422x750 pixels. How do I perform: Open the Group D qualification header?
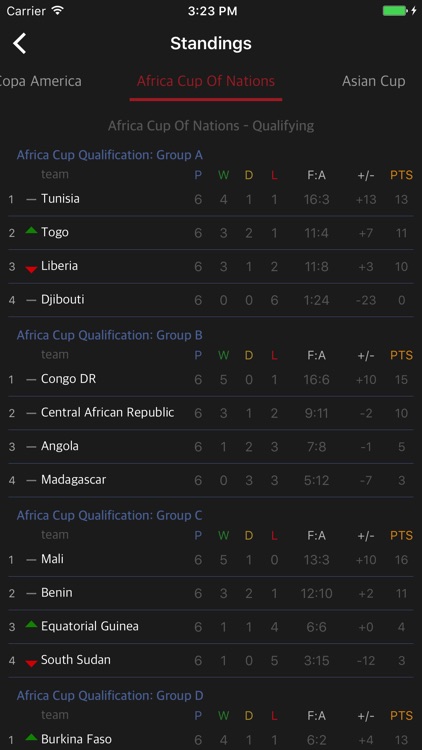(110, 695)
